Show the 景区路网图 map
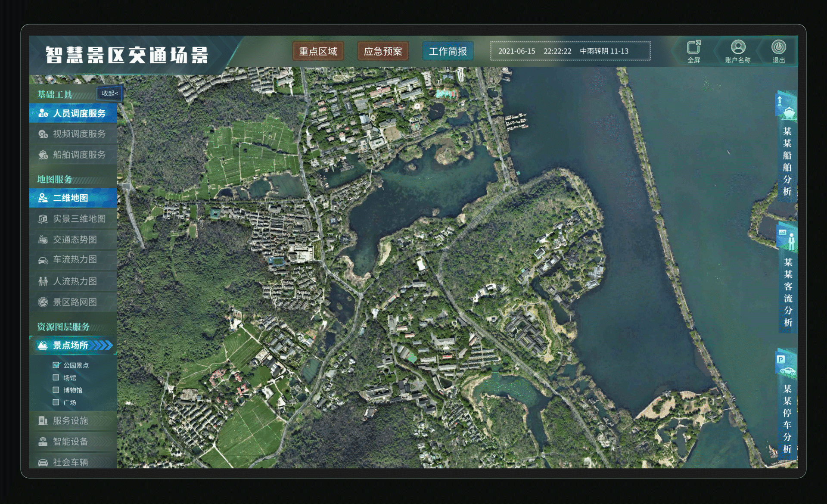The height and width of the screenshot is (504, 827). click(73, 302)
